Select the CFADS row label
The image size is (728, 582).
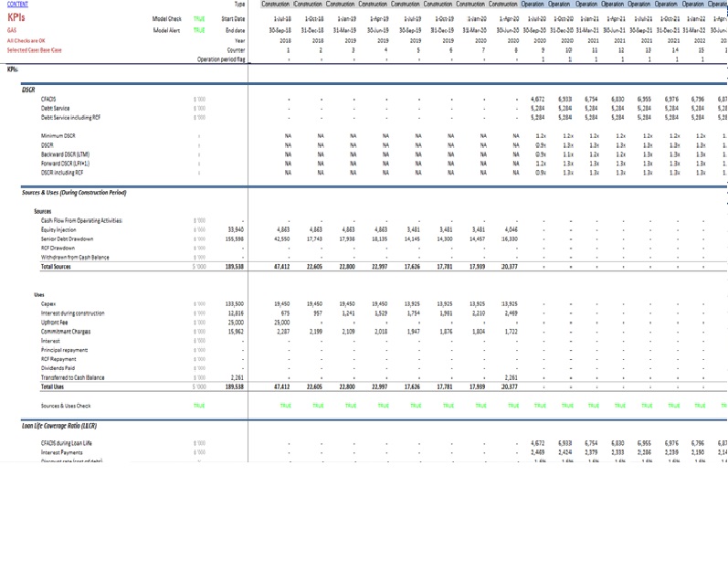coord(48,100)
